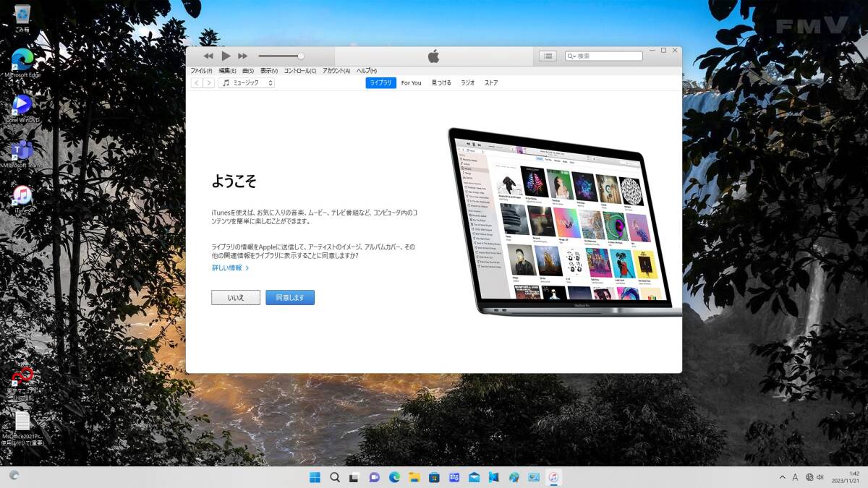Open the Windows Start button
The width and height of the screenshot is (868, 488).
(315, 477)
